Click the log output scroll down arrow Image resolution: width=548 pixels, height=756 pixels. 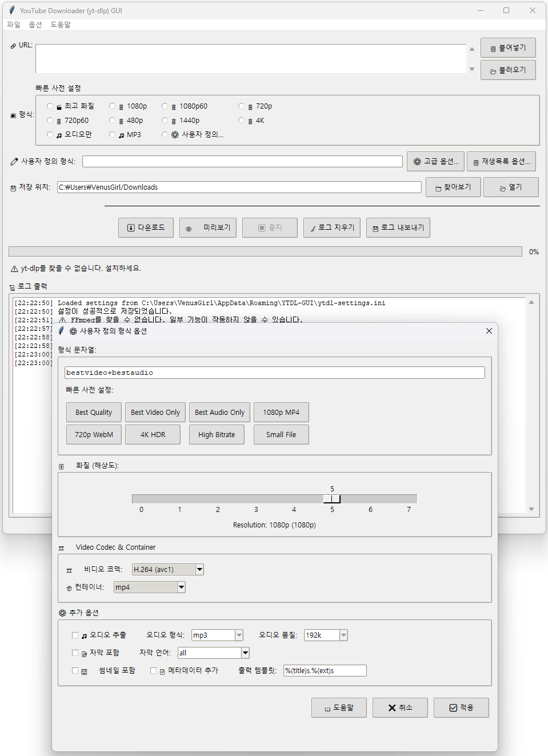[x=531, y=509]
